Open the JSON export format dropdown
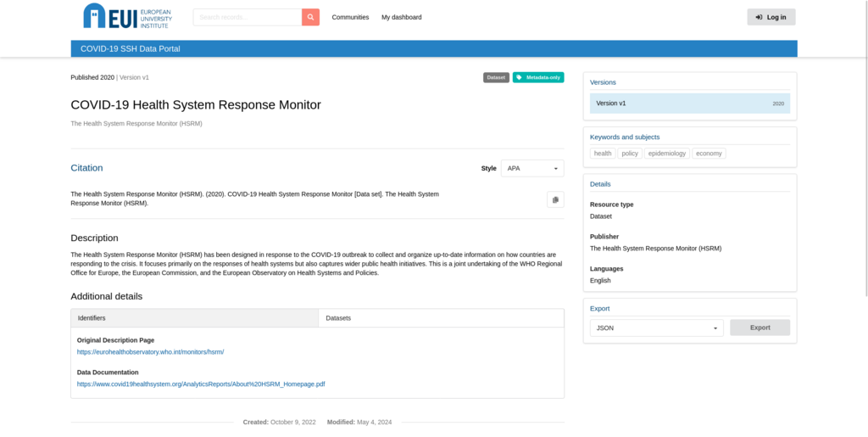 [657, 328]
